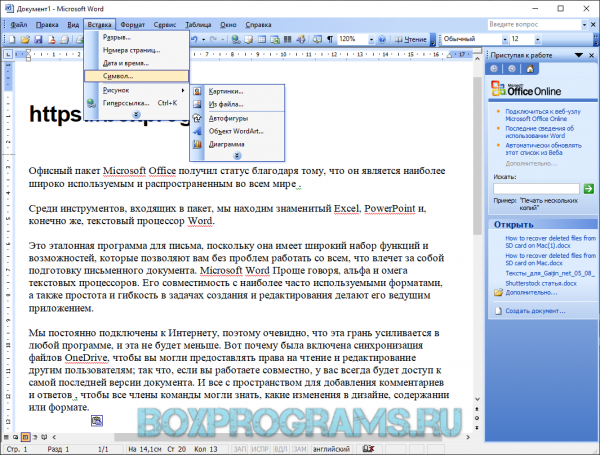Toggle the Show paragraph marks icon
Viewport: 600px width, 455px height.
330,39
